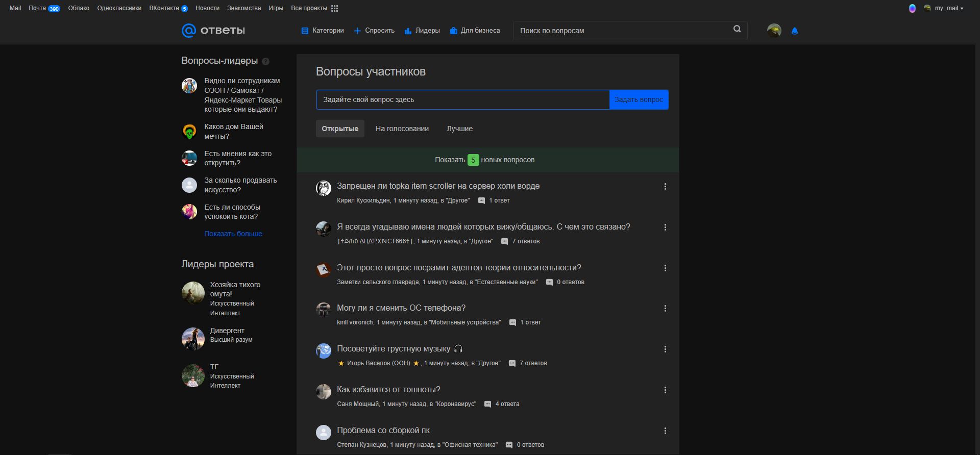Open options menu for topka item scroller question

click(x=665, y=187)
